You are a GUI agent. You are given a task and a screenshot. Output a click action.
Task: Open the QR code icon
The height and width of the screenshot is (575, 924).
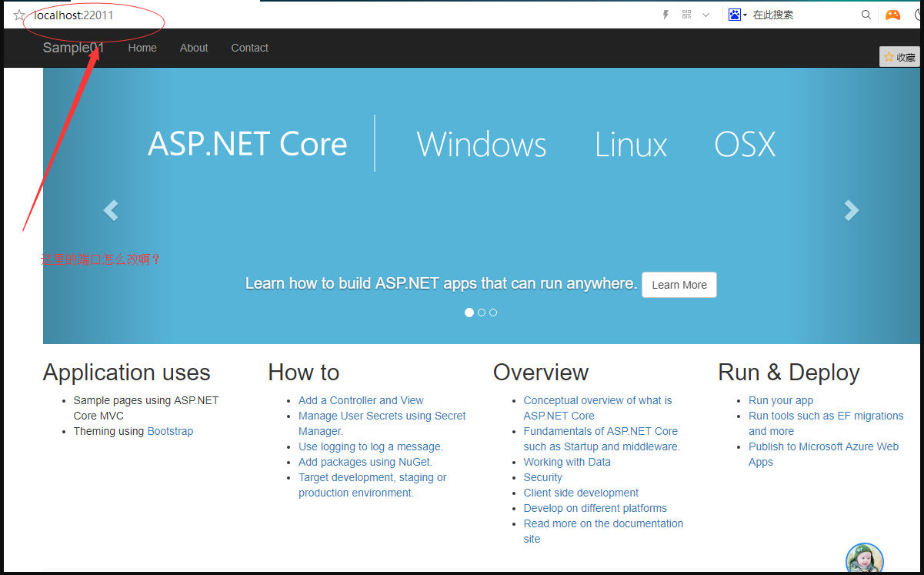coord(686,15)
